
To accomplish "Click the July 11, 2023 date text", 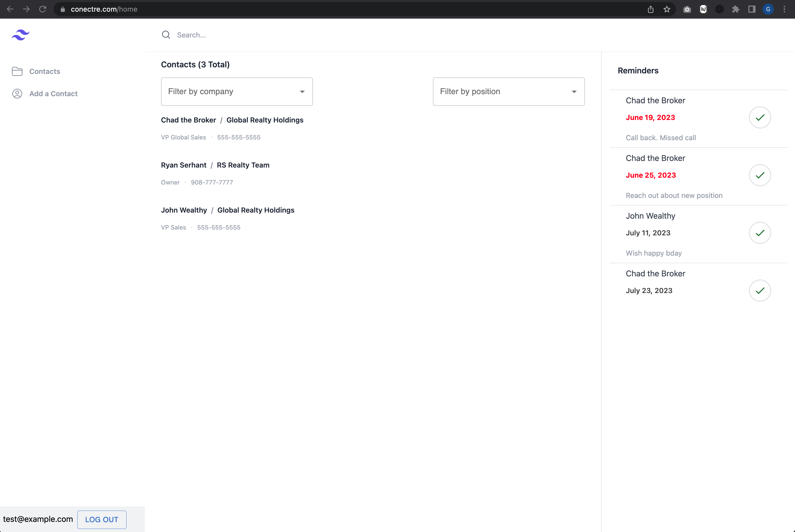I will (x=648, y=233).
